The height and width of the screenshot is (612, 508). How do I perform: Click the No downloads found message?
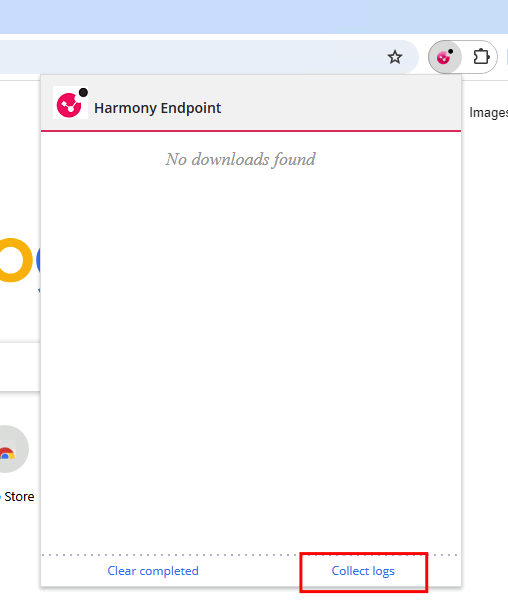coord(240,159)
